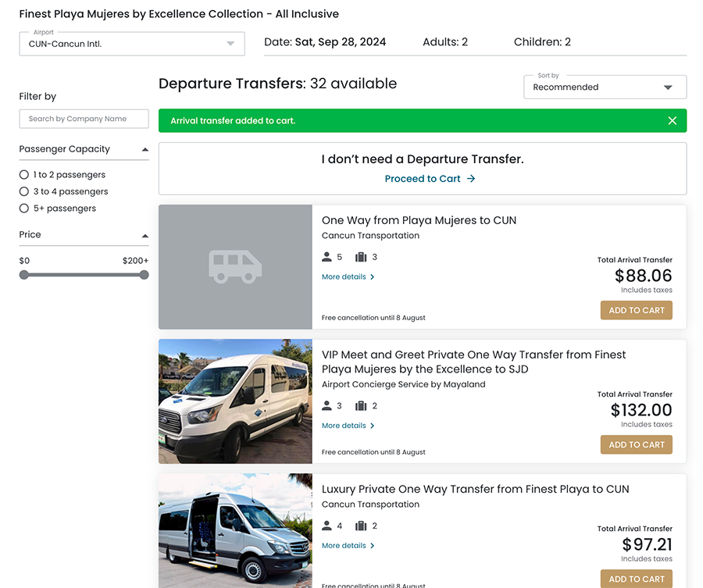Choose the 5+ passengers option
The width and height of the screenshot is (703, 588).
24,208
